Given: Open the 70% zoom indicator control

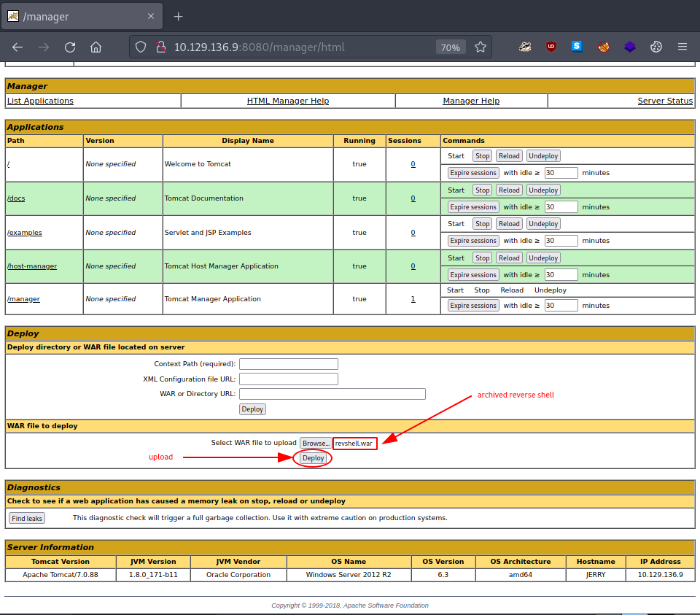Looking at the screenshot, I should point(450,46).
